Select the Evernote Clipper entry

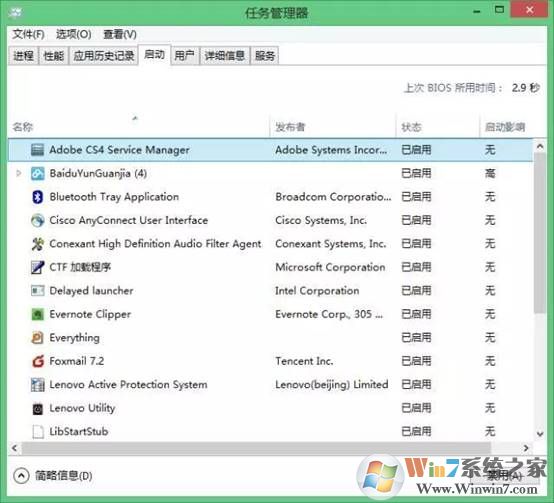pos(90,314)
